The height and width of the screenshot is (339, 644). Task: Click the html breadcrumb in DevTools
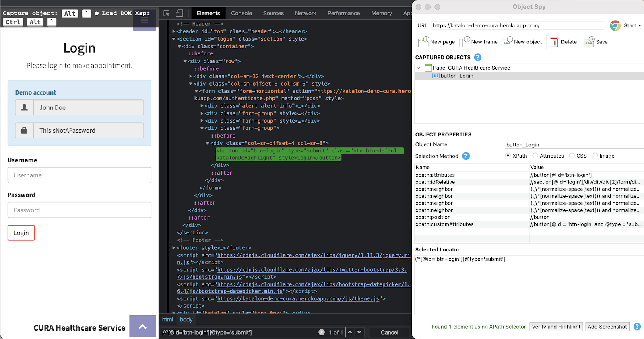tap(167, 319)
